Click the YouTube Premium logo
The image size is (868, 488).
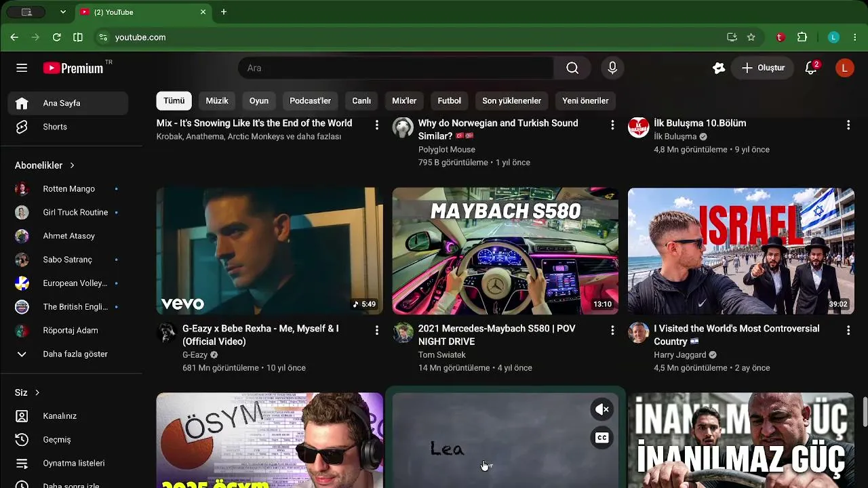pos(73,68)
